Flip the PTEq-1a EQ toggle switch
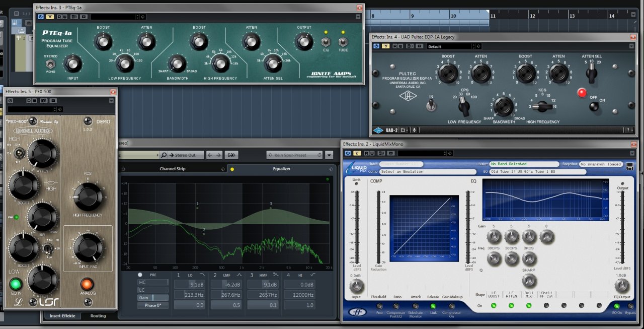 click(326, 42)
